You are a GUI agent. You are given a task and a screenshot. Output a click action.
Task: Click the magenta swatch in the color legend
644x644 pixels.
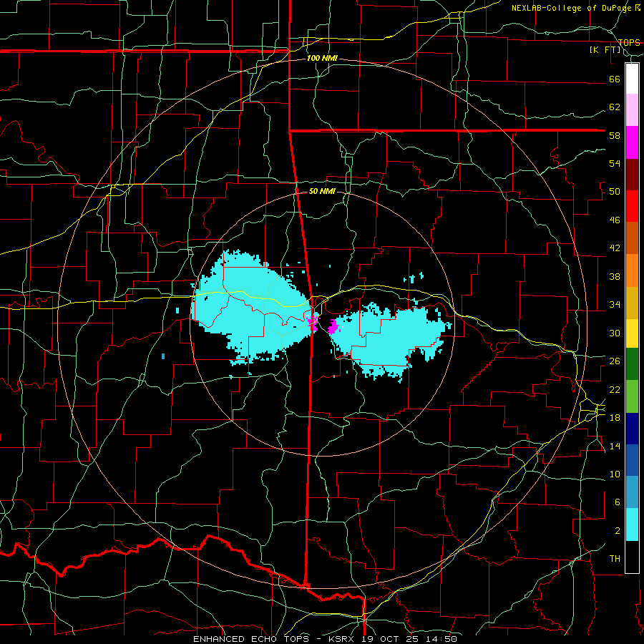(632, 142)
